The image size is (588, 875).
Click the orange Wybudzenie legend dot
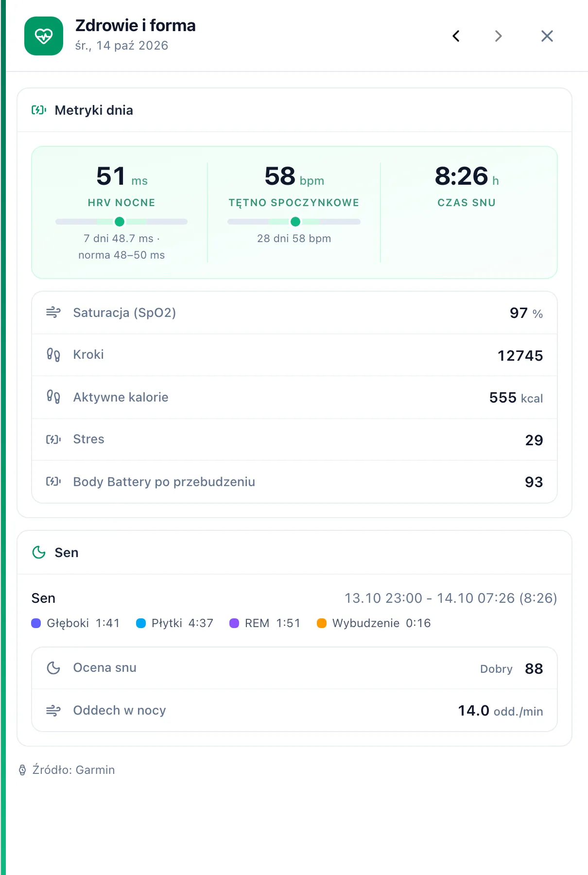click(322, 623)
